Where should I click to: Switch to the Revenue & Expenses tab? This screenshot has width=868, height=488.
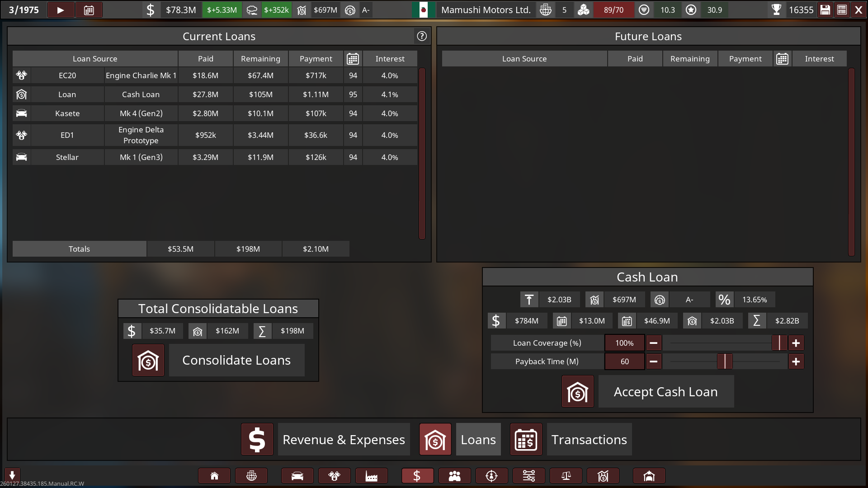(344, 439)
